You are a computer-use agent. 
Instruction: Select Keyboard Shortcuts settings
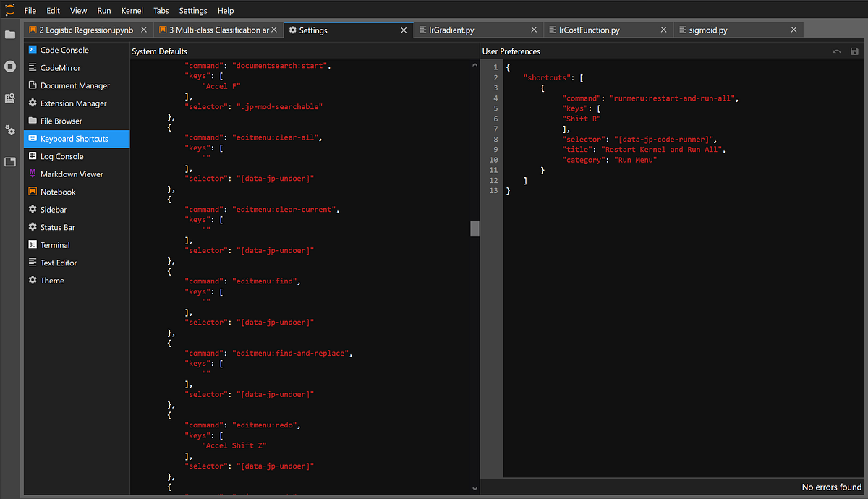[77, 139]
